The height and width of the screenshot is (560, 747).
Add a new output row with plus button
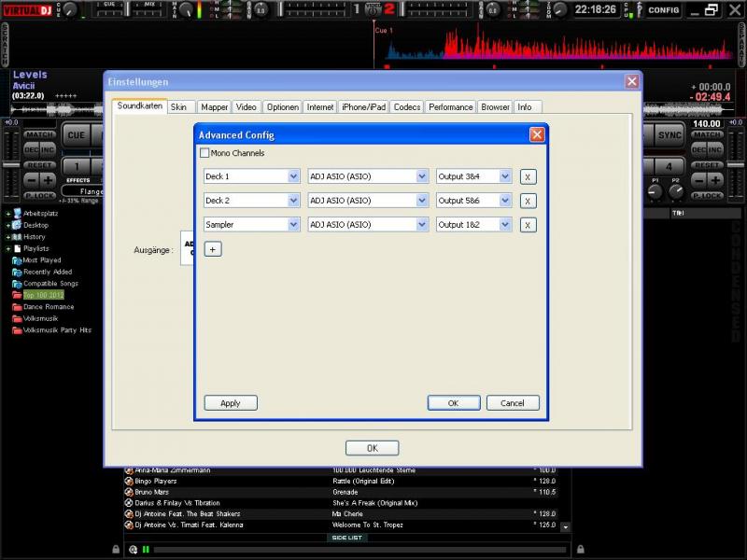coord(213,249)
